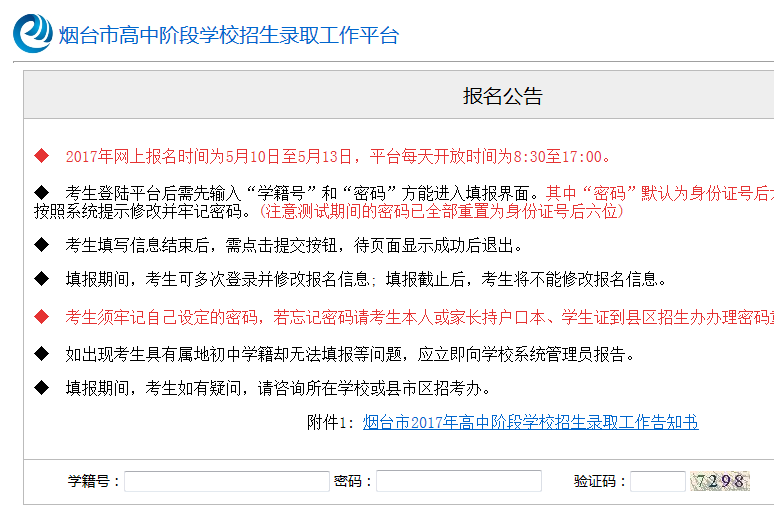Refresh the 7298 captcha image

coord(719,481)
